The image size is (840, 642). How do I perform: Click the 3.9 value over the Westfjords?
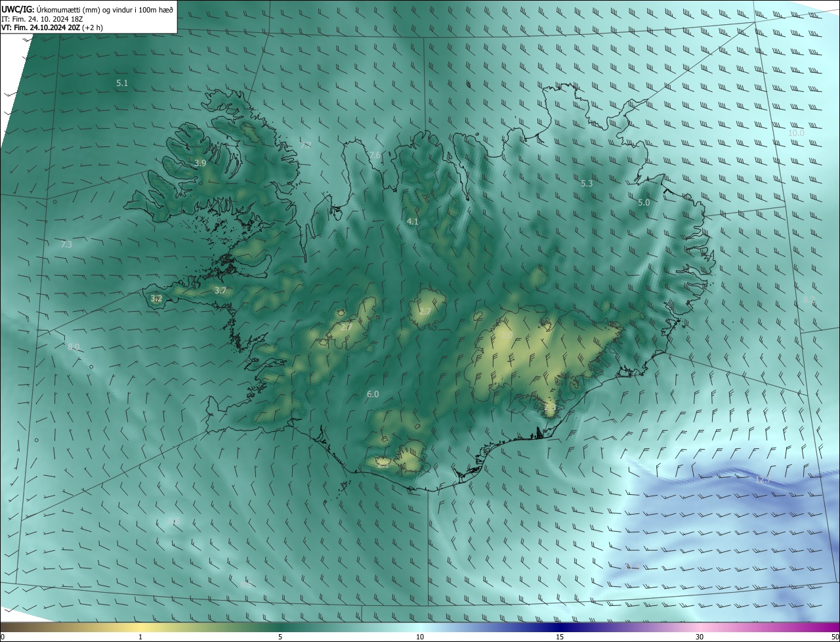point(200,163)
